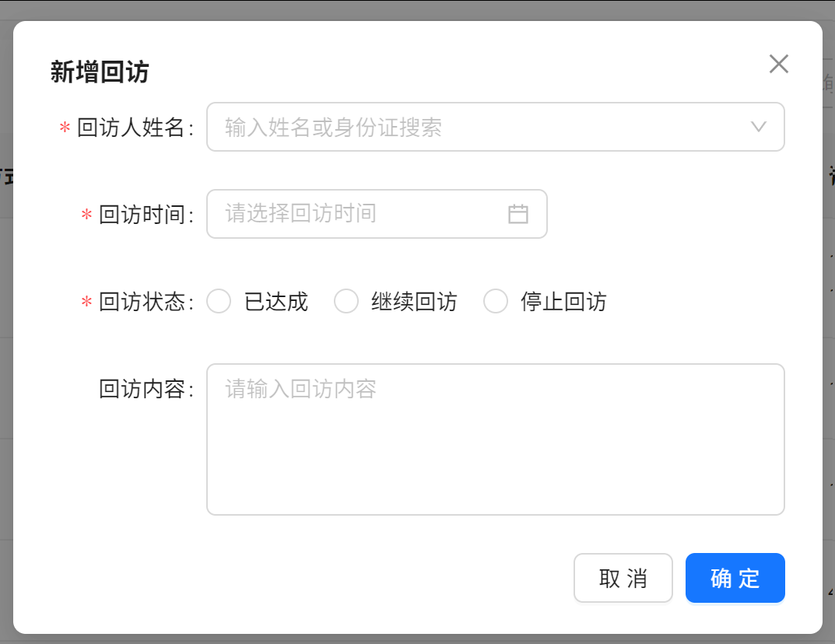Click the 回访内容 field label
This screenshot has height=644, width=835.
tap(145, 389)
